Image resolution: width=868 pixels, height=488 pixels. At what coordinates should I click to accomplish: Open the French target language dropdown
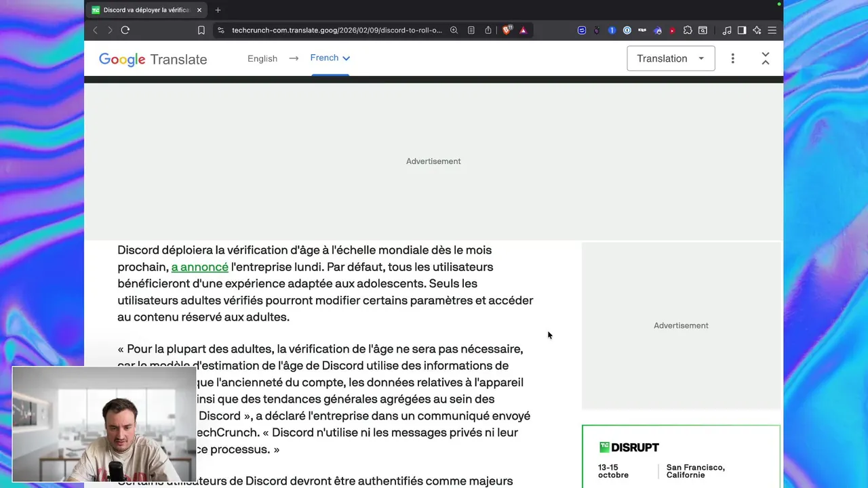[x=330, y=58]
